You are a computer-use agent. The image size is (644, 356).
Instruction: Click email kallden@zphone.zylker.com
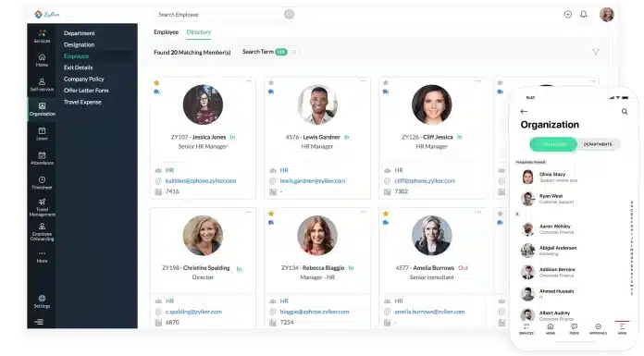click(201, 181)
